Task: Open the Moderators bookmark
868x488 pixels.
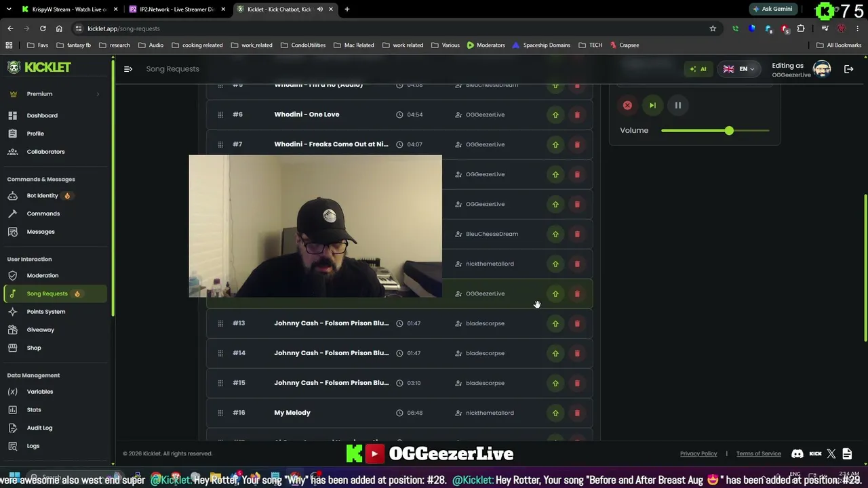Action: click(486, 45)
